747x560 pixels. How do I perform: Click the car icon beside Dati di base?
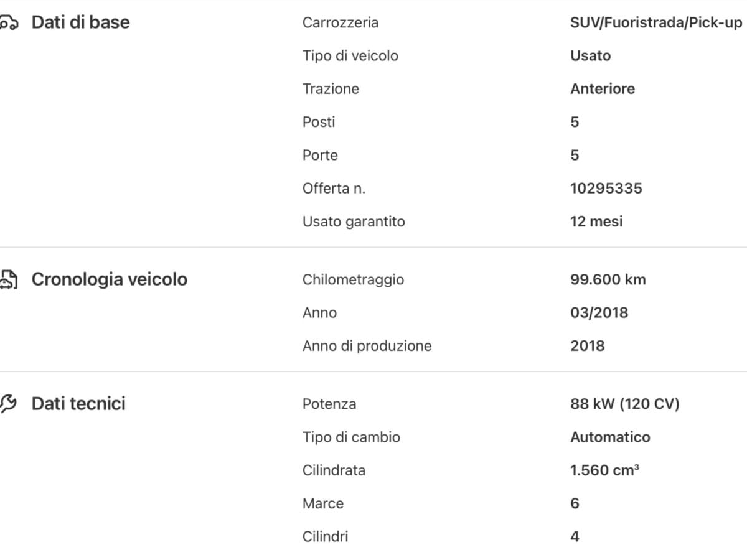click(8, 23)
